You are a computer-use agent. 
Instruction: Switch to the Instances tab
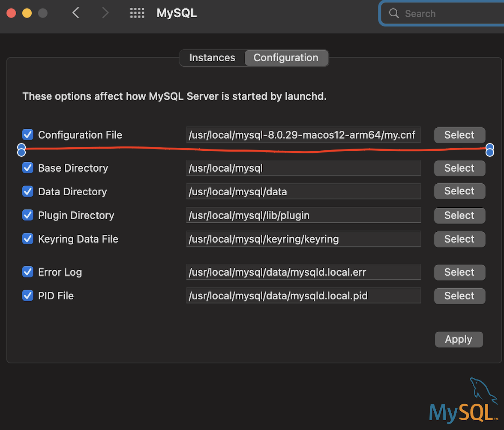212,58
